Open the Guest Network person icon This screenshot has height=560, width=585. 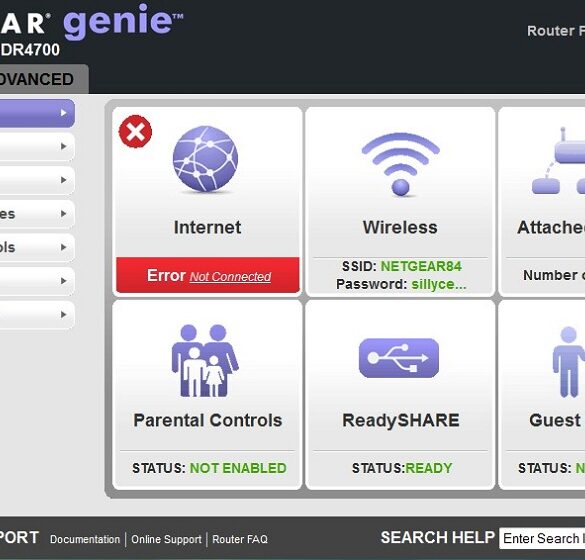(x=569, y=362)
